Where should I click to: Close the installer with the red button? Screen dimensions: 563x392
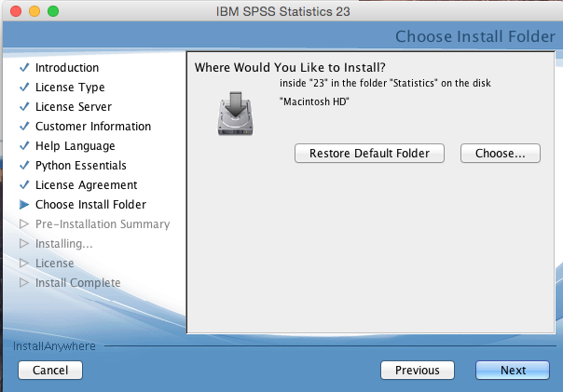tap(16, 11)
